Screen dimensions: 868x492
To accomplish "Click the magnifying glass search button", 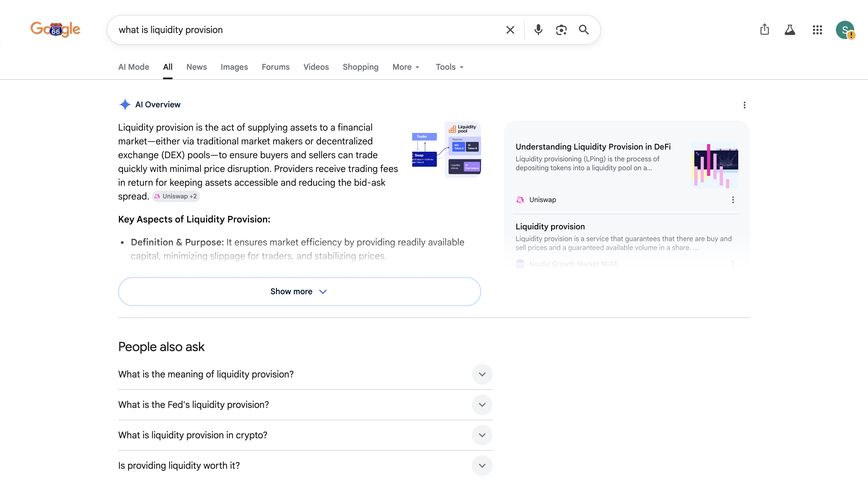I will (584, 30).
